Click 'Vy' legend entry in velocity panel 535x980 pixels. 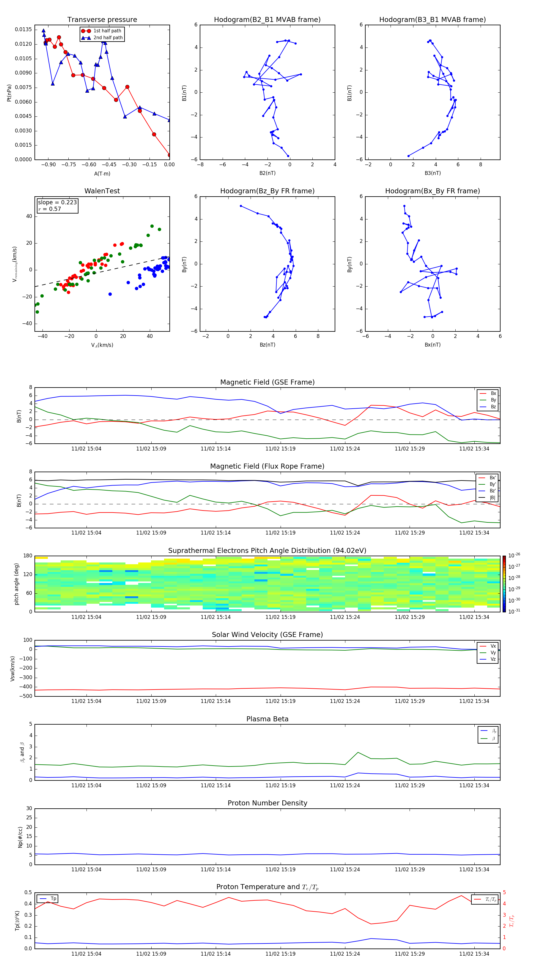click(488, 652)
